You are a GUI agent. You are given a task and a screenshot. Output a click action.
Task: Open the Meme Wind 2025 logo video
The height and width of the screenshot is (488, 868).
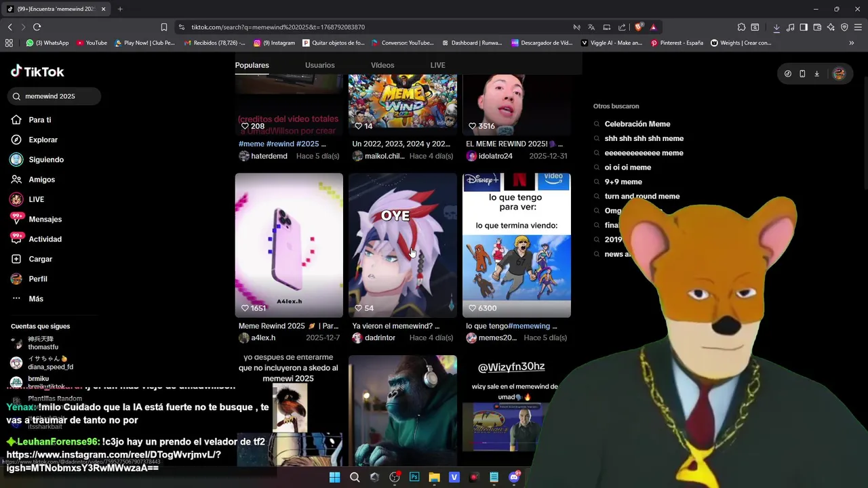(x=403, y=104)
